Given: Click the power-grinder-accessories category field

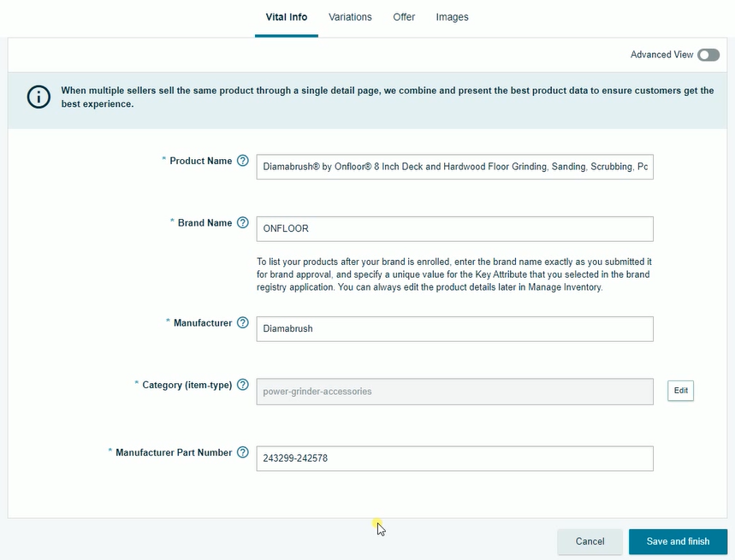Looking at the screenshot, I should (x=454, y=392).
